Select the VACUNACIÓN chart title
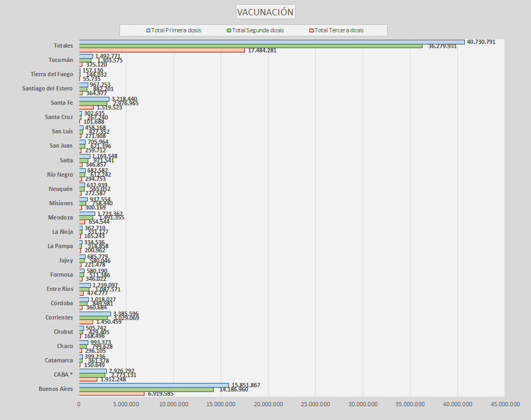The width and height of the screenshot is (531, 420). (265, 12)
